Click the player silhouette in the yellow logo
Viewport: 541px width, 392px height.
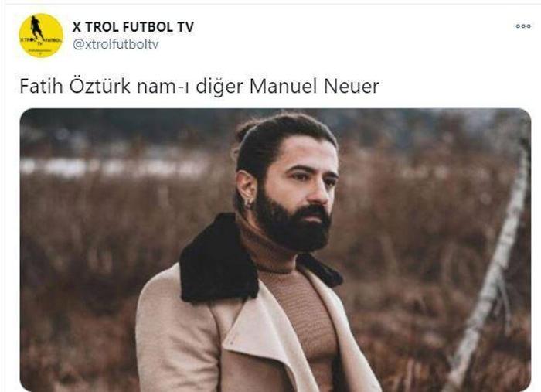36,29
